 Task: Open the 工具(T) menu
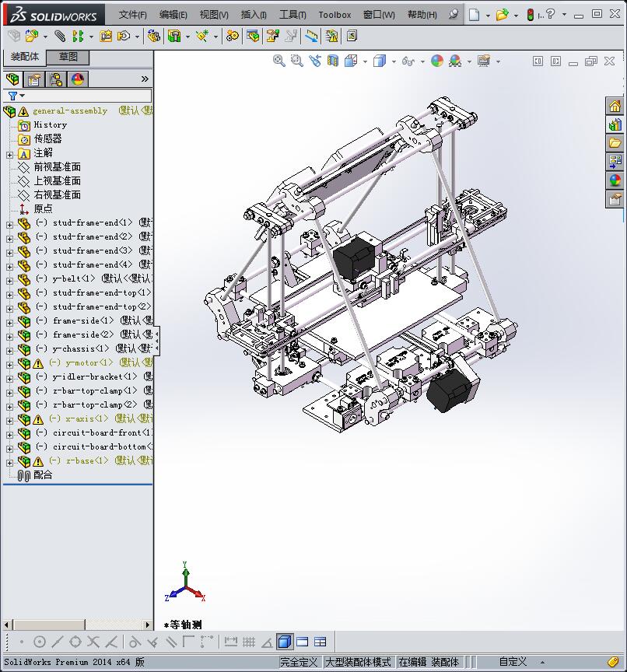(x=292, y=15)
